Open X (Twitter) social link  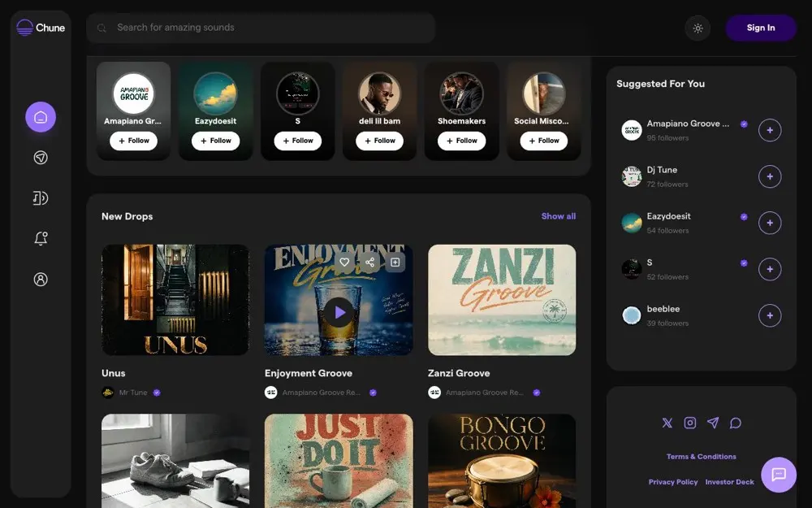667,423
